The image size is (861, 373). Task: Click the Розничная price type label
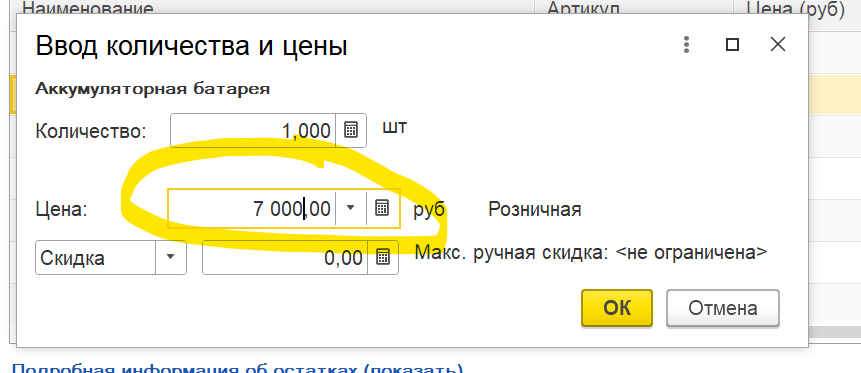[x=535, y=209]
